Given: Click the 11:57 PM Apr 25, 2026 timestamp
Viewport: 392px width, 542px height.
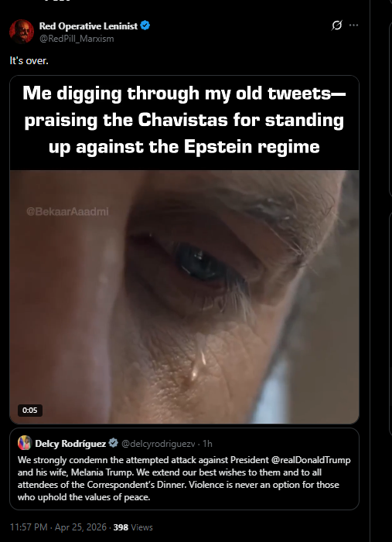Looking at the screenshot, I should pos(58,527).
